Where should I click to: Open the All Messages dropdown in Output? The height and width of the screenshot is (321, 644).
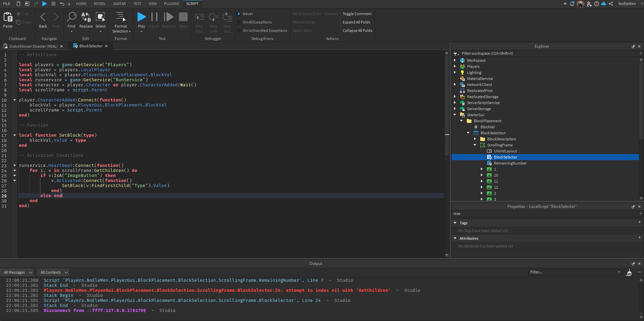coord(17,272)
